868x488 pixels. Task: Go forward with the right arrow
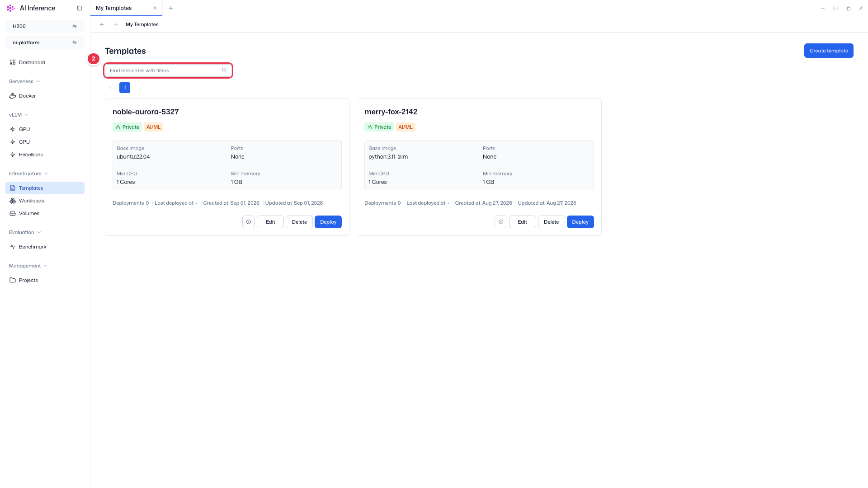[x=116, y=24]
